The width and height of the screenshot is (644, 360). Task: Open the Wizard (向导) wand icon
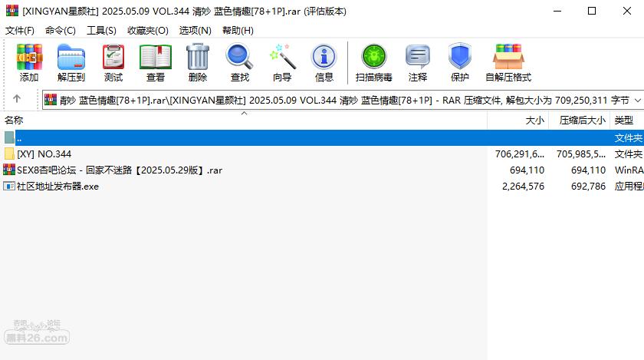[x=282, y=58]
